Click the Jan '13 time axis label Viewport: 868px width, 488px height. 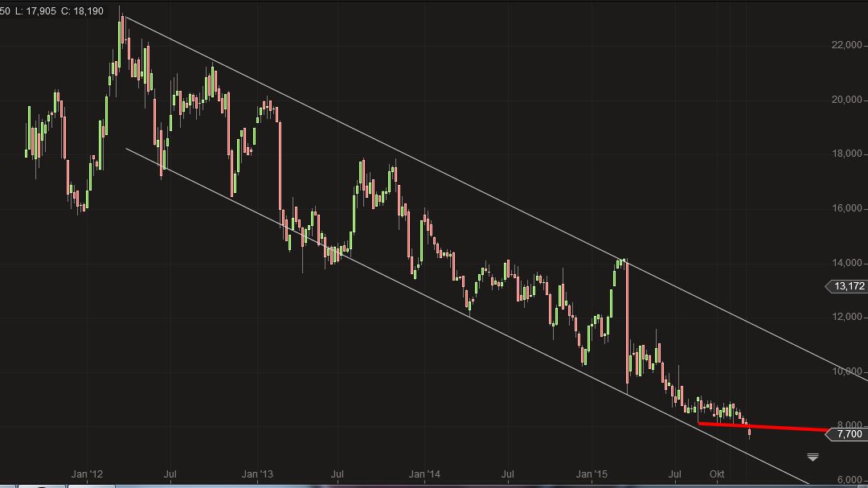click(257, 474)
